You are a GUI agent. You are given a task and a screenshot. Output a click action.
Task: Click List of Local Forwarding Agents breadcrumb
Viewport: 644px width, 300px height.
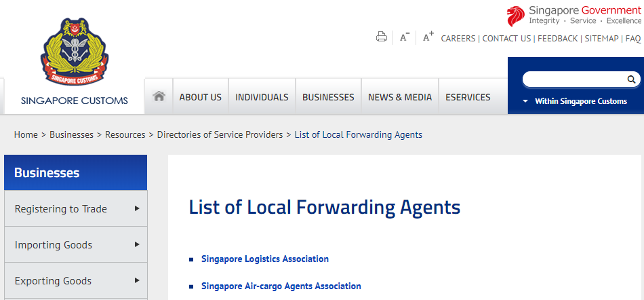[358, 134]
